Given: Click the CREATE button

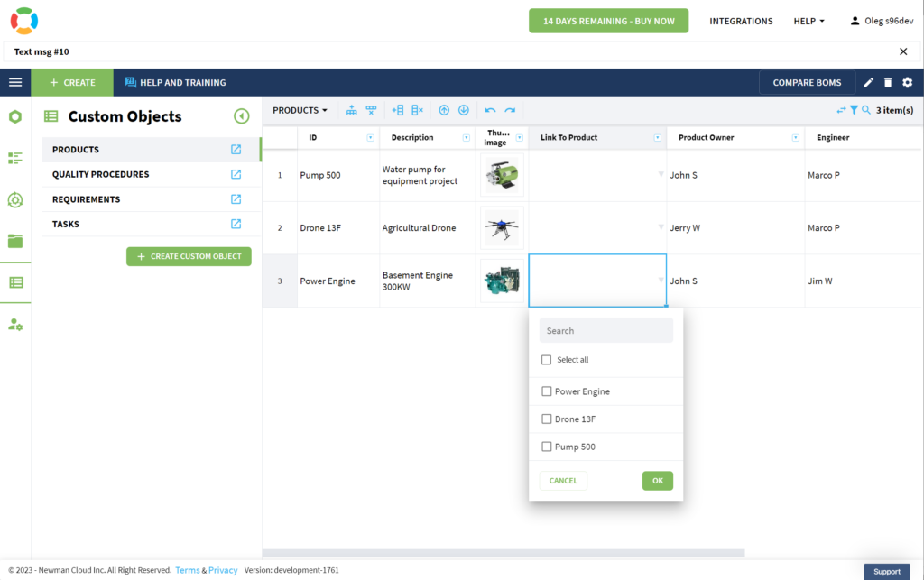Looking at the screenshot, I should click(x=72, y=82).
